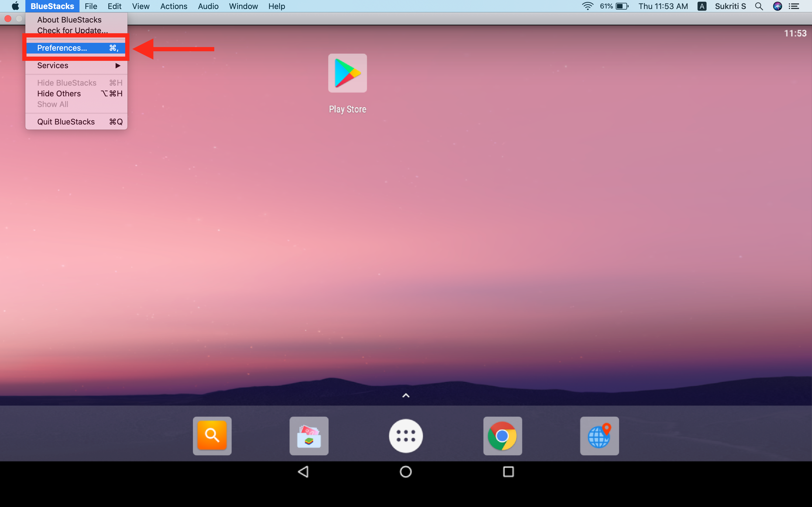Select Quit BlueStacks menu entry

(65, 121)
